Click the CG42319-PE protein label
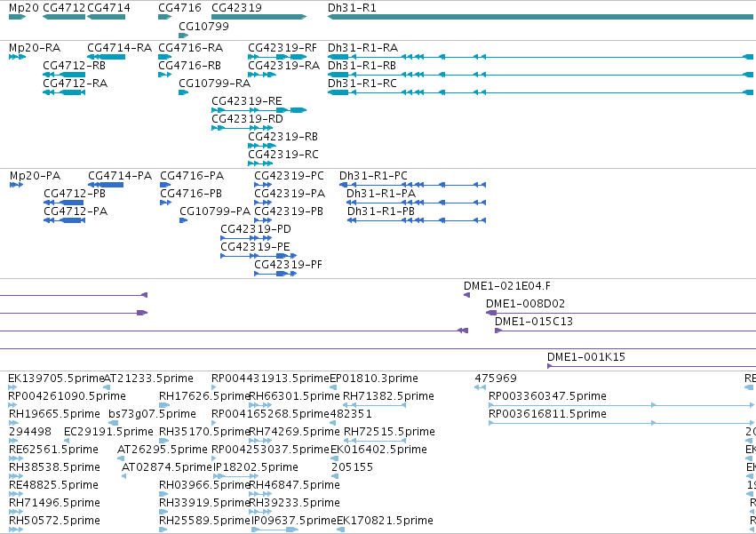The width and height of the screenshot is (756, 534). 255,247
